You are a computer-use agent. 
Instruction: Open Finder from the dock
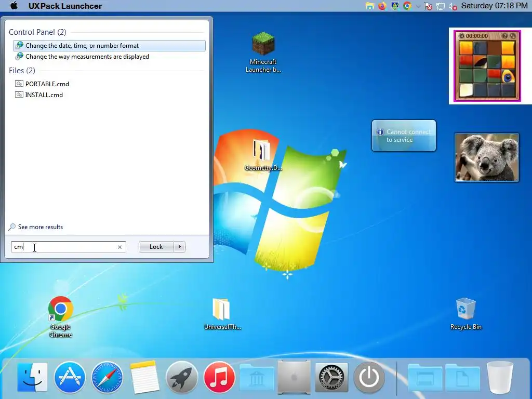(32, 377)
